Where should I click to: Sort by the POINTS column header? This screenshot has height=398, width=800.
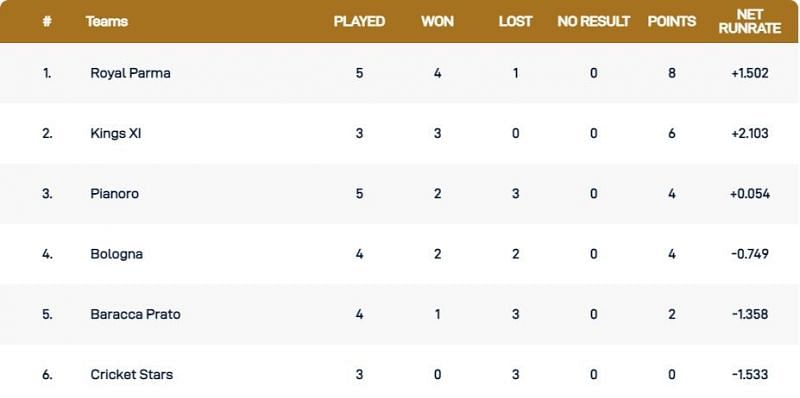[671, 21]
